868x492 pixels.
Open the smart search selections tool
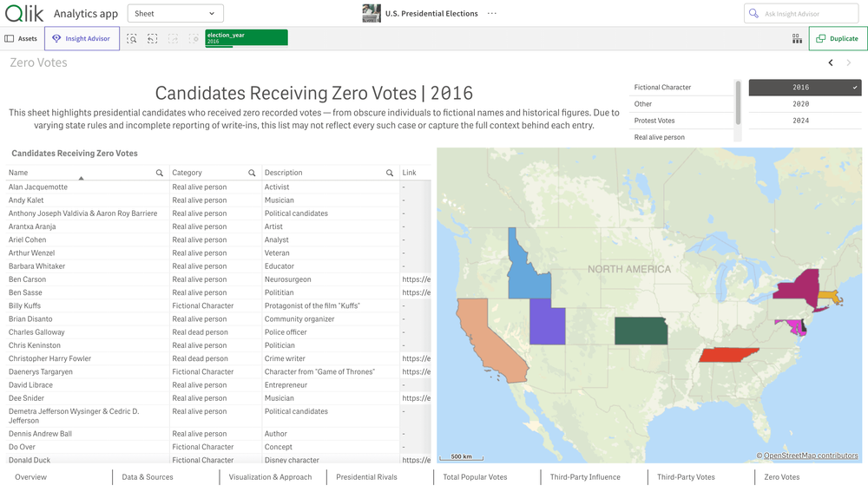pyautogui.click(x=132, y=39)
